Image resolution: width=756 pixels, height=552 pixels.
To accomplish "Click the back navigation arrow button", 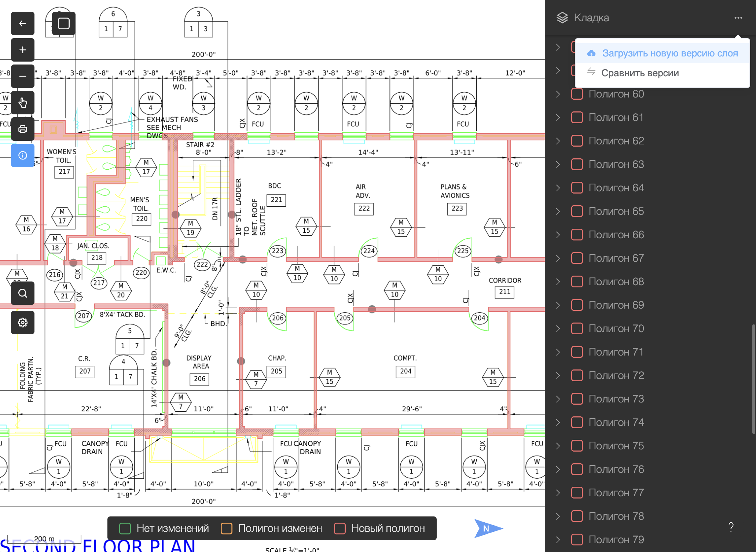I will (x=22, y=23).
